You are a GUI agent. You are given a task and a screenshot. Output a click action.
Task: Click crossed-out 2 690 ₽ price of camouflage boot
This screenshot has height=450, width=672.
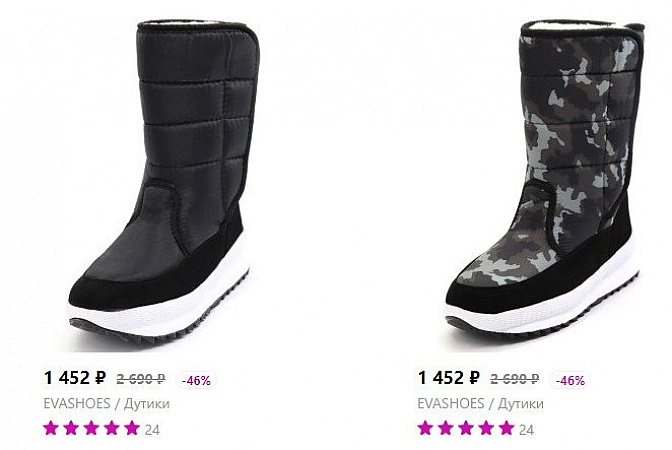pyautogui.click(x=516, y=380)
